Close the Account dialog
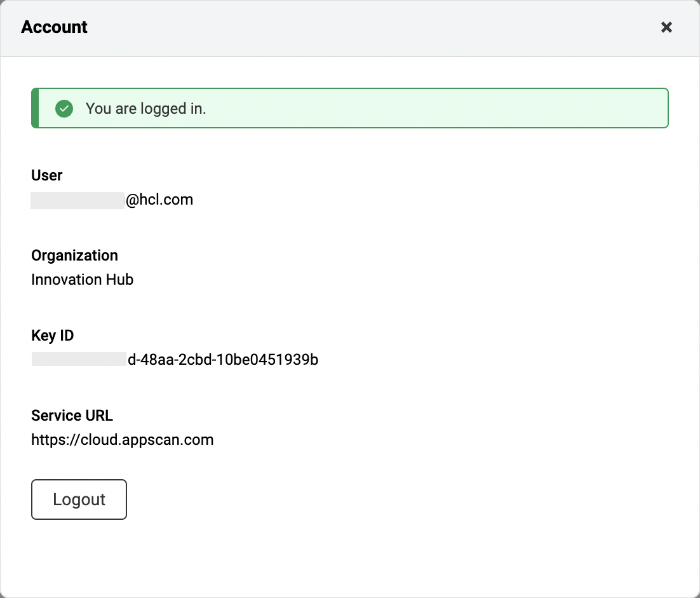700x598 pixels. [x=666, y=27]
